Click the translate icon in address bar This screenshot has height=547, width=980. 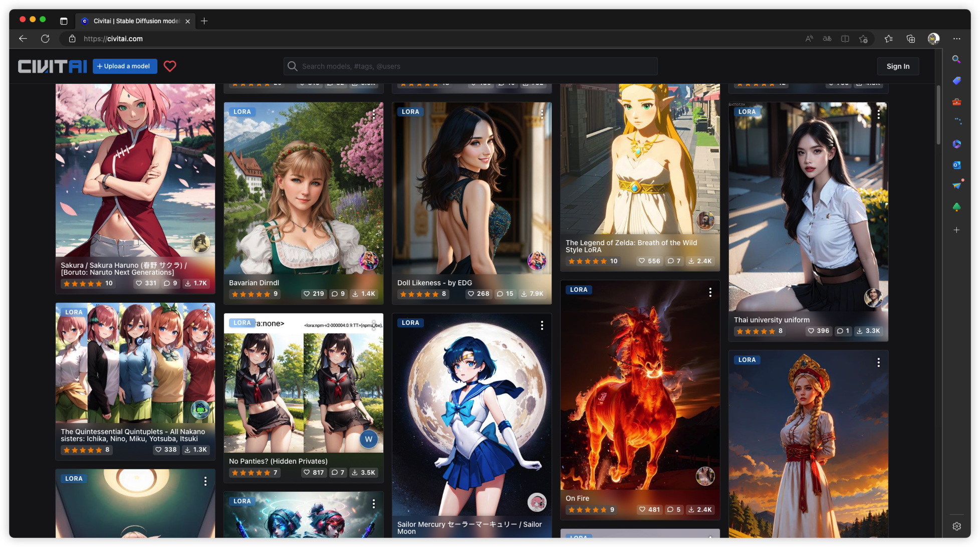click(x=827, y=39)
